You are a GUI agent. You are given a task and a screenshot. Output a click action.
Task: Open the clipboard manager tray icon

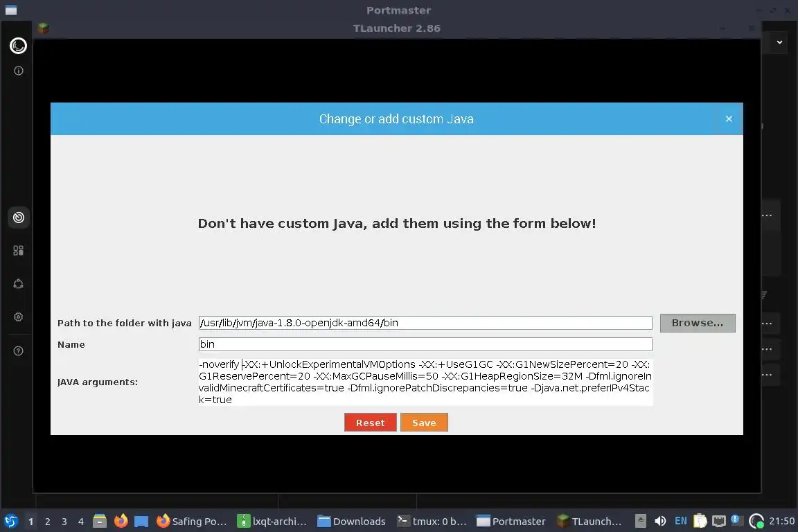coord(700,521)
